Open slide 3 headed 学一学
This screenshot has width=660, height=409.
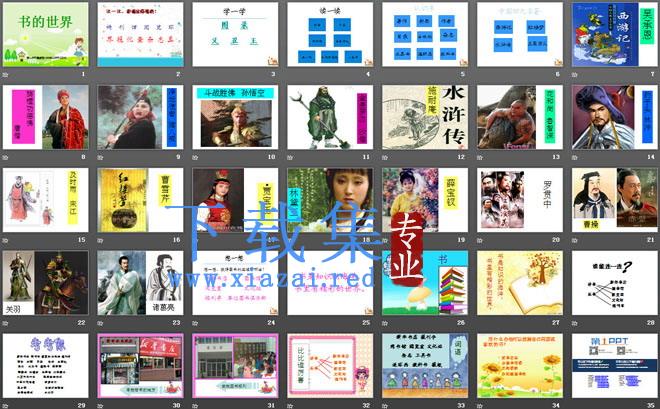(x=235, y=35)
